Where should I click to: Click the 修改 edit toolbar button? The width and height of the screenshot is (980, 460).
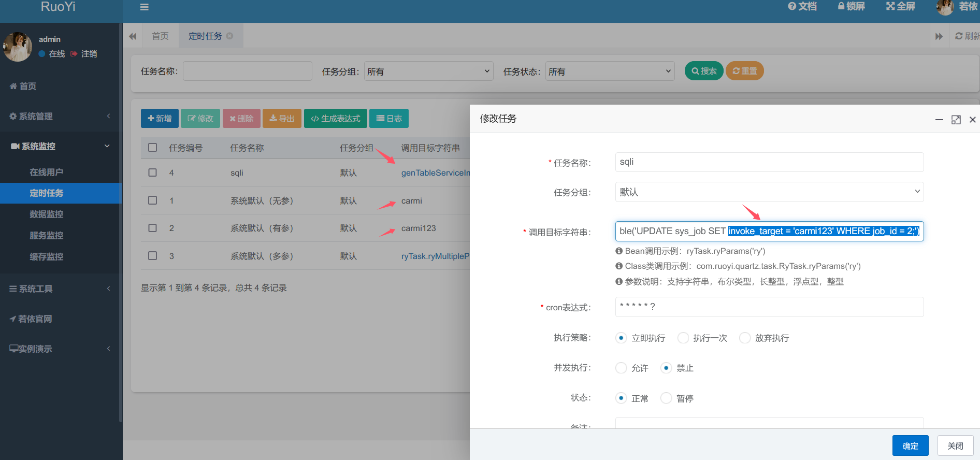pyautogui.click(x=200, y=118)
